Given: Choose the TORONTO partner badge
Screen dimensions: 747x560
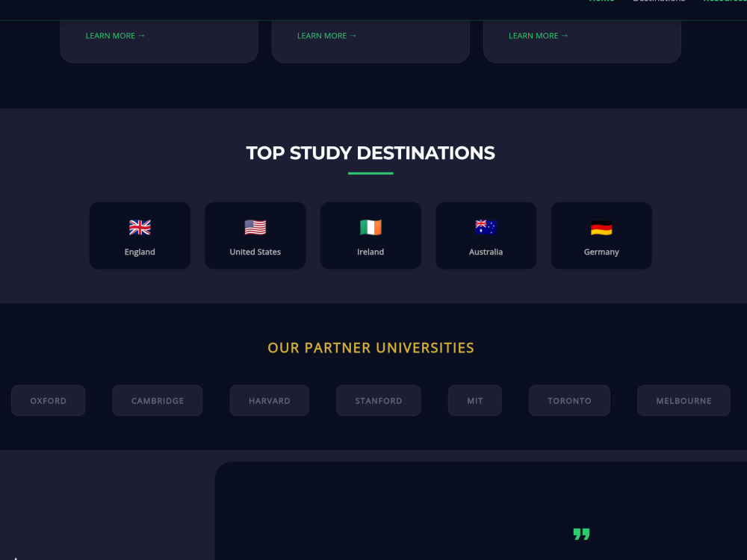Looking at the screenshot, I should (x=569, y=400).
